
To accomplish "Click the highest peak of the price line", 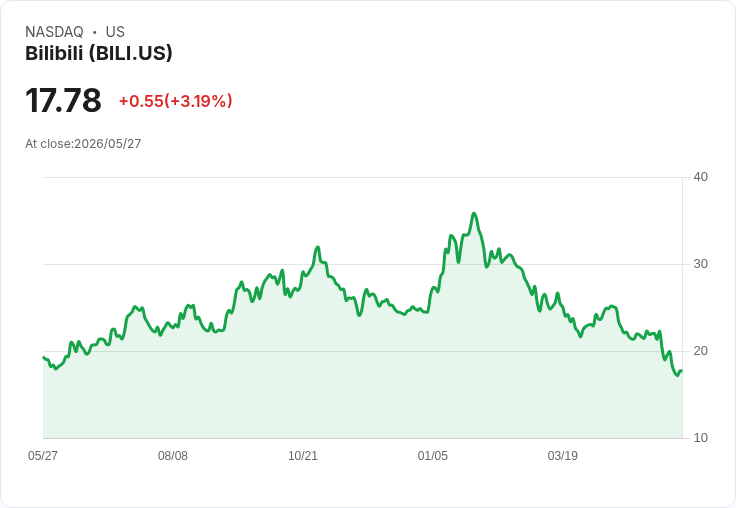I will point(474,214).
